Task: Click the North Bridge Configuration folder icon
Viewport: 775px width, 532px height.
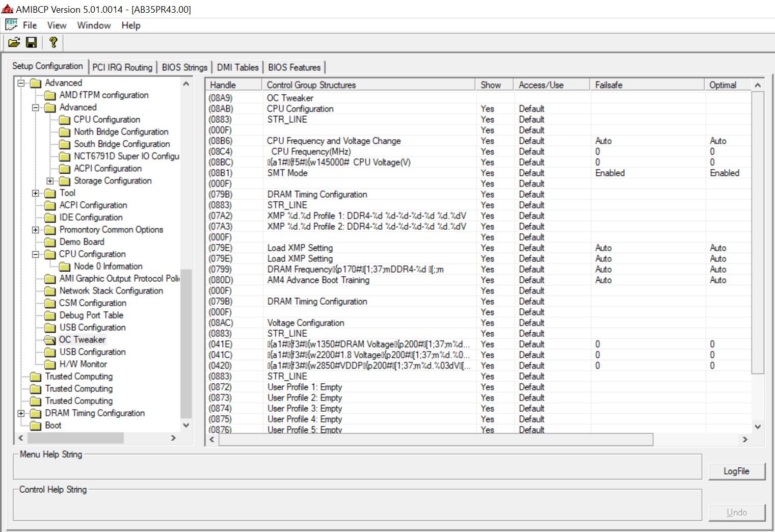Action: click(65, 132)
